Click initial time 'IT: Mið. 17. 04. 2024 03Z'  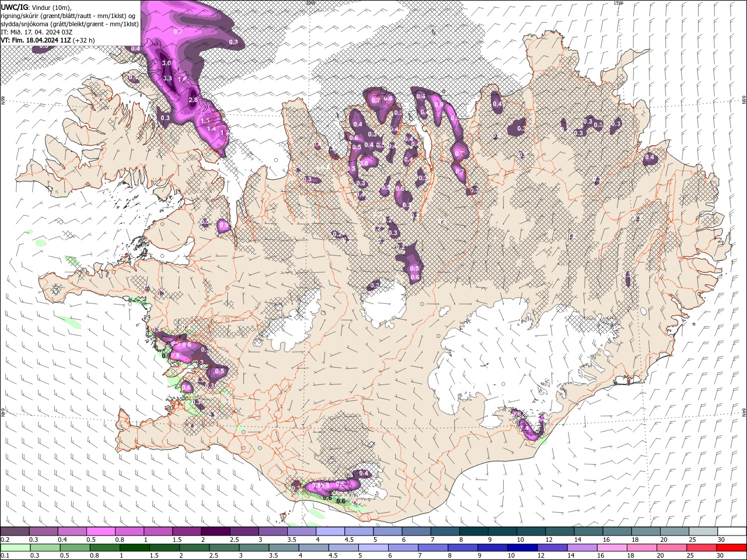click(x=36, y=32)
